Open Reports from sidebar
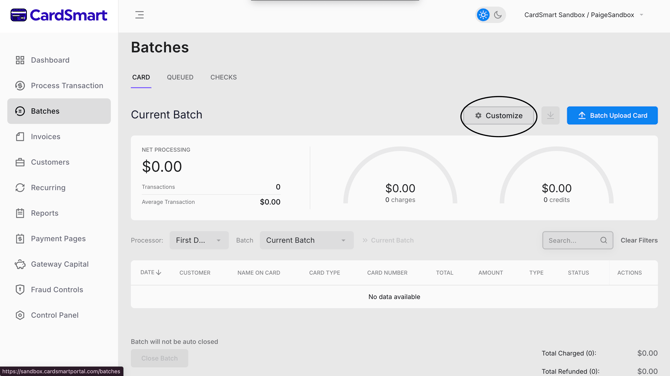The width and height of the screenshot is (670, 376). coord(44,213)
